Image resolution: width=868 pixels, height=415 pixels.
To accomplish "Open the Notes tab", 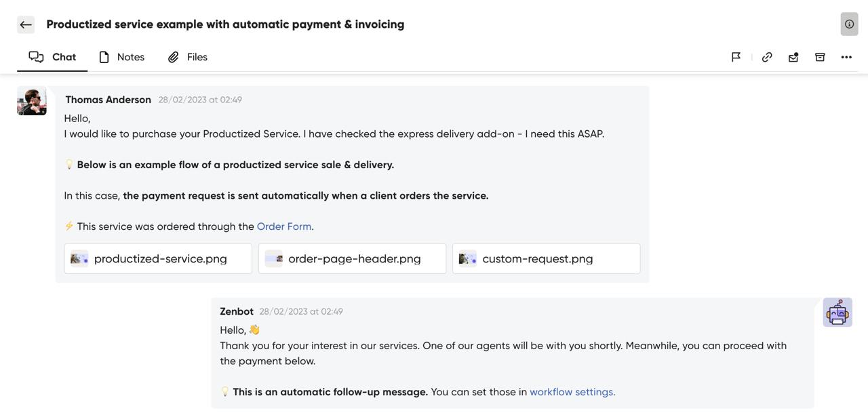I will 121,57.
